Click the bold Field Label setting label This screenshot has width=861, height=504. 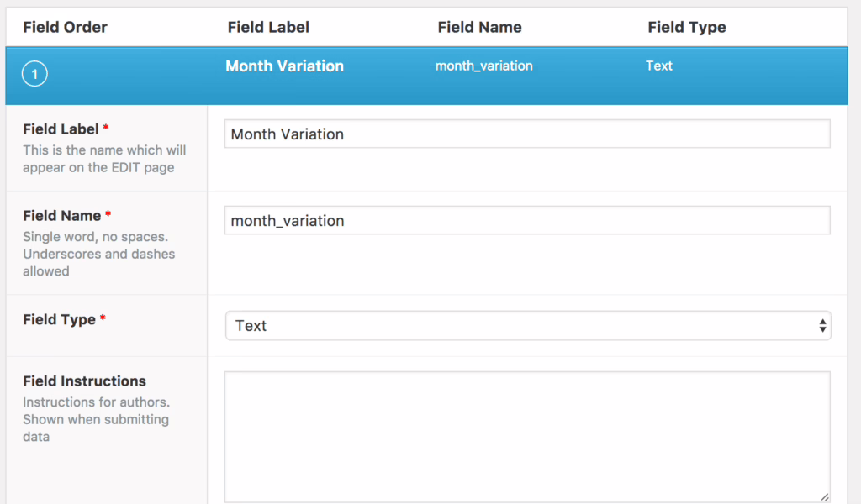coord(61,129)
